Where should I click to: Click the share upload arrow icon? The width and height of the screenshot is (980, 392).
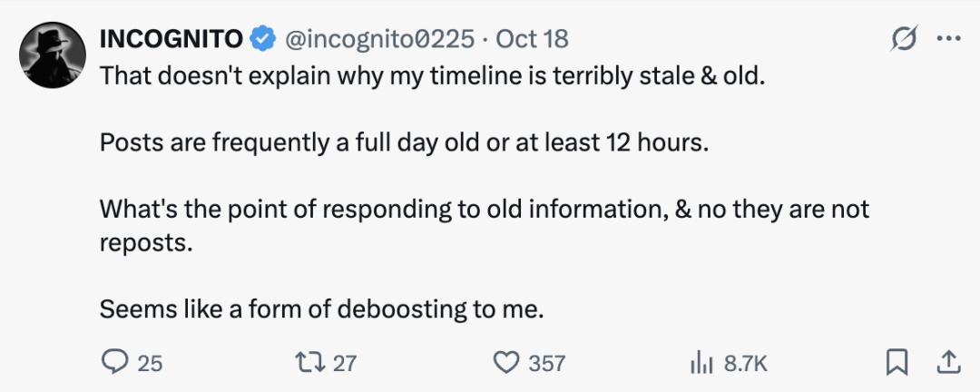coord(947,363)
